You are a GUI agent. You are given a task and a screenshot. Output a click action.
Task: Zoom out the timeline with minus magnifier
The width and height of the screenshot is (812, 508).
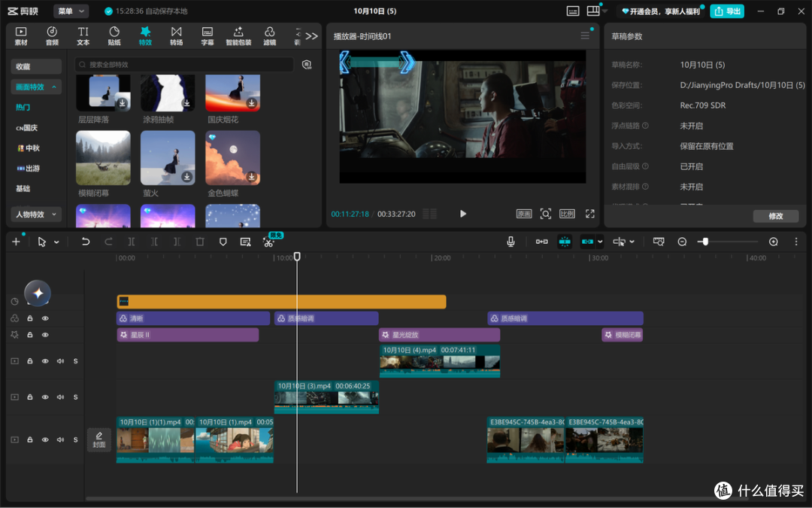click(x=682, y=242)
